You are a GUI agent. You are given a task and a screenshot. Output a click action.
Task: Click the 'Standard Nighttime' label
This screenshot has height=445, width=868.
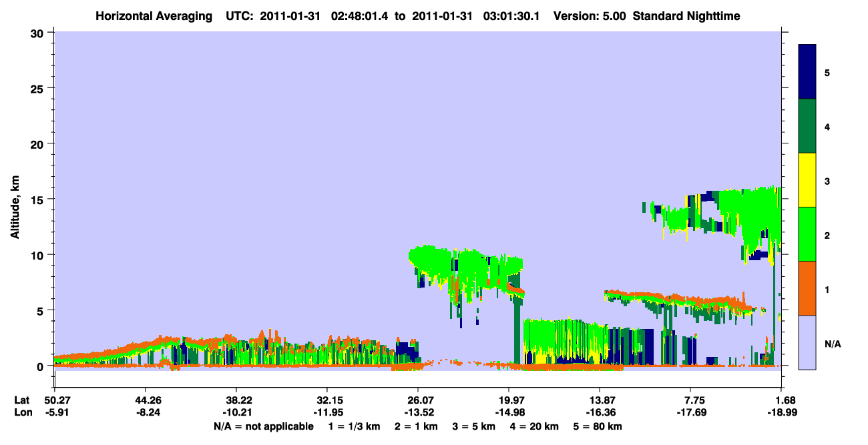click(686, 15)
